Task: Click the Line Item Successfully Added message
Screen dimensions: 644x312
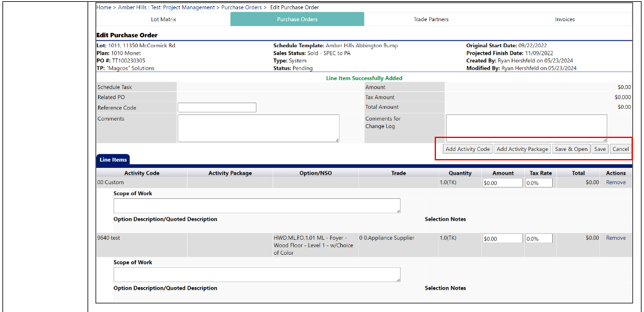Action: pyautogui.click(x=364, y=78)
